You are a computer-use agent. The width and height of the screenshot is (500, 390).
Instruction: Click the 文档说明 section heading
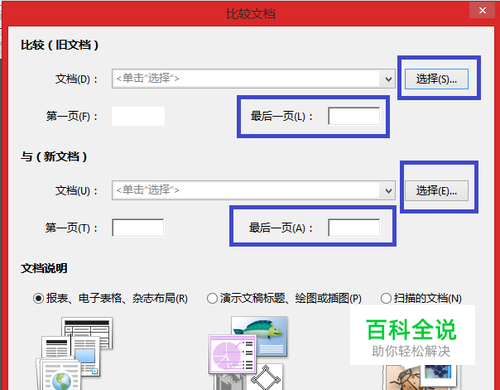click(44, 268)
